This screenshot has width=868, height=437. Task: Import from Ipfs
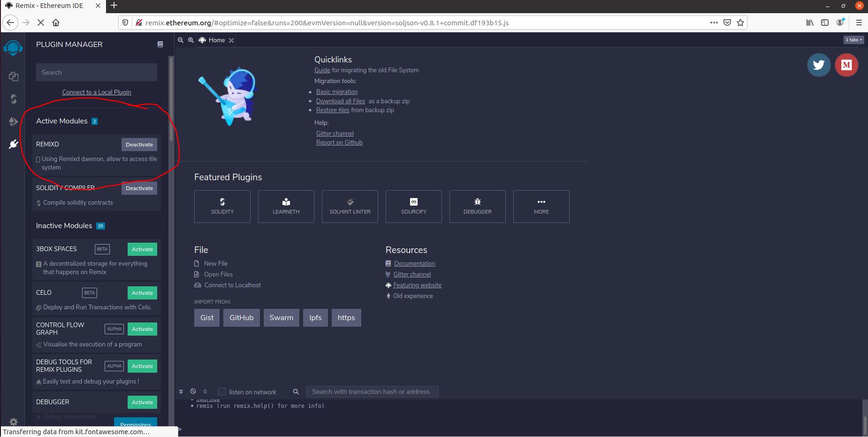315,317
